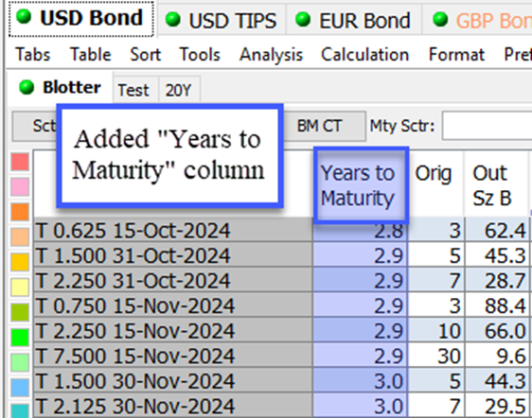Image resolution: width=532 pixels, height=418 pixels.
Task: Click Out Sz value 62.4
Action: (x=497, y=230)
